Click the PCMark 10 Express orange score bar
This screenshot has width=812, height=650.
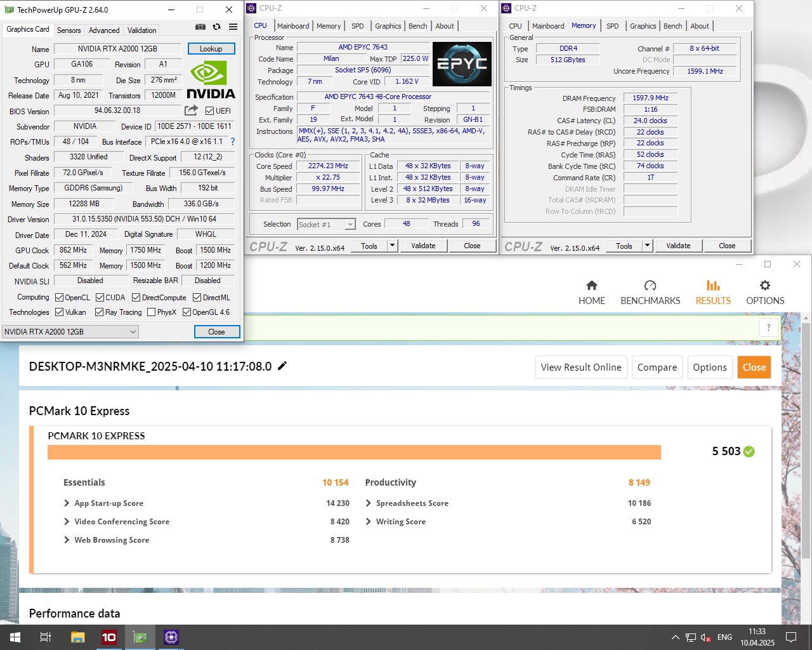point(354,452)
